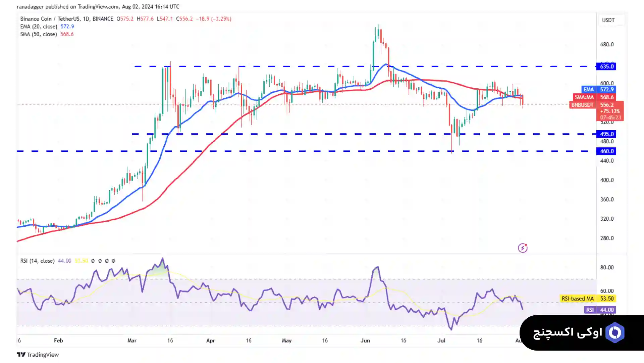The image size is (644, 363).
Task: Click the TradingView logo at bottom left
Action: [38, 355]
